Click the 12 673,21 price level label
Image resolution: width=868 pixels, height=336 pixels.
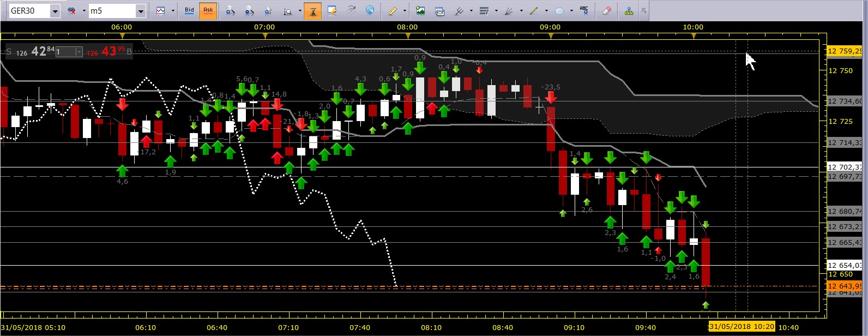point(845,227)
